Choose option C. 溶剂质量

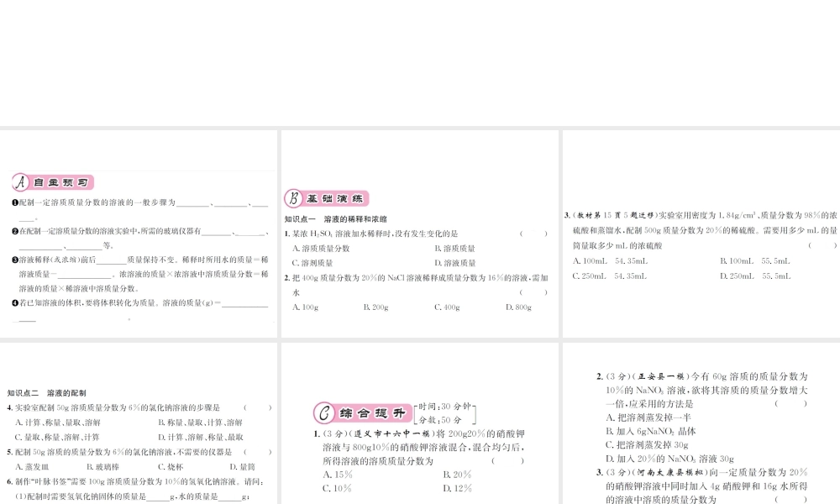point(312,263)
